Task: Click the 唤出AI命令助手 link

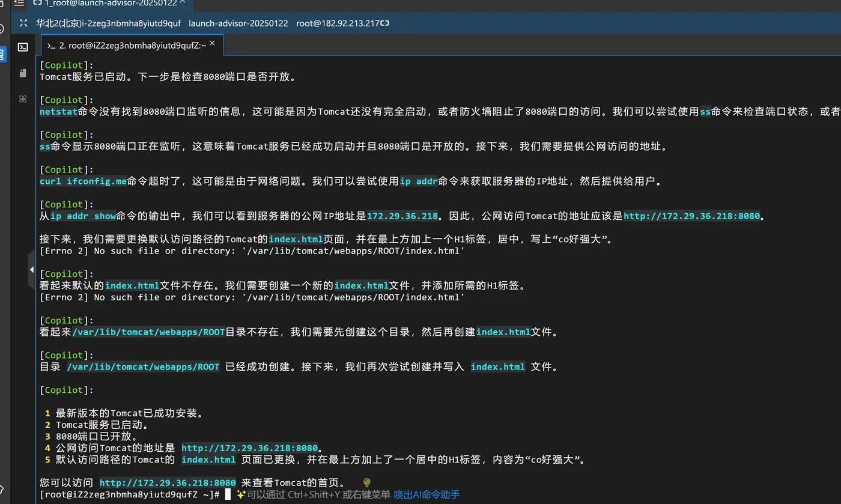Action: 427,494
